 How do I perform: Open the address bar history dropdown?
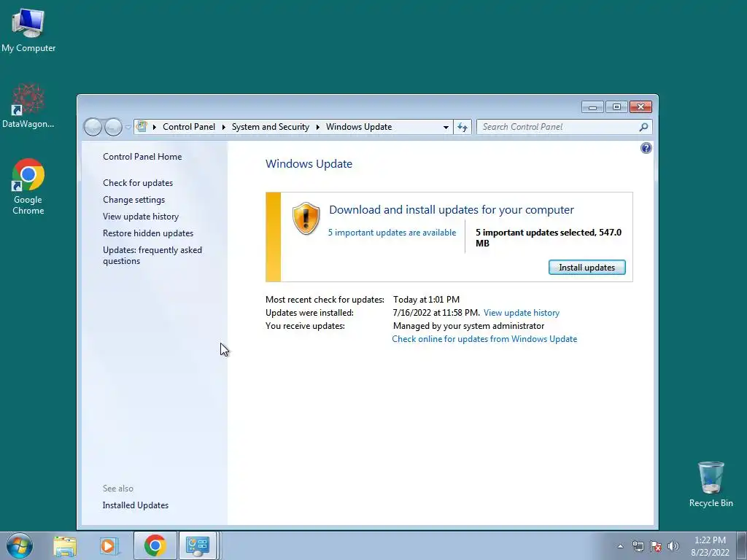446,127
